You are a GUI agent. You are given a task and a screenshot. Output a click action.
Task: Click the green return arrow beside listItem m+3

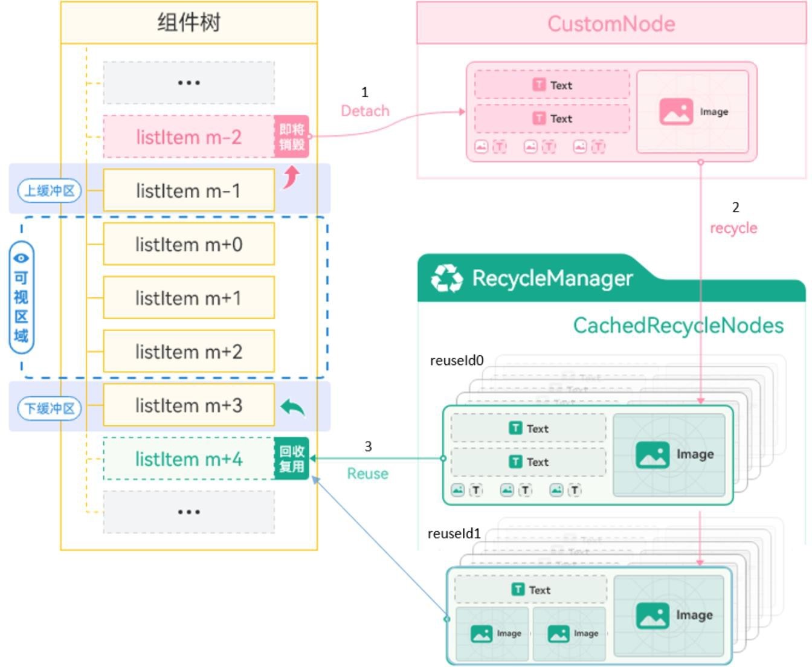pos(293,408)
